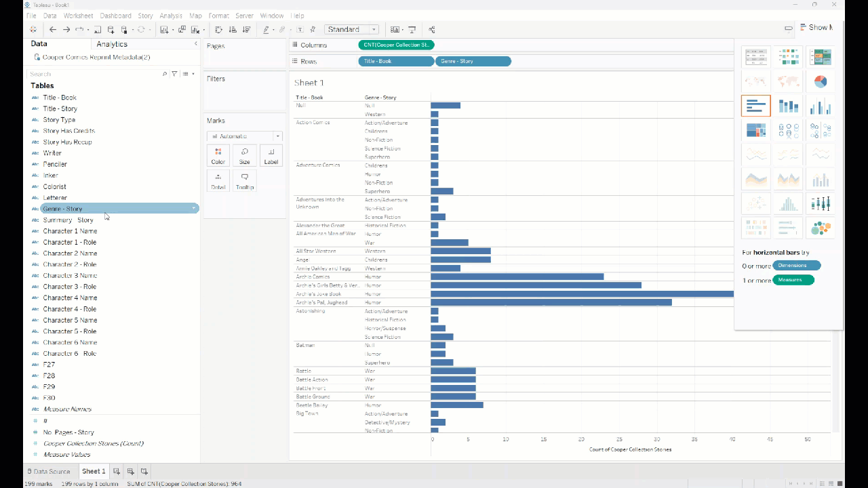Image resolution: width=868 pixels, height=488 pixels.
Task: Select the highlight table chart type
Action: (820, 57)
